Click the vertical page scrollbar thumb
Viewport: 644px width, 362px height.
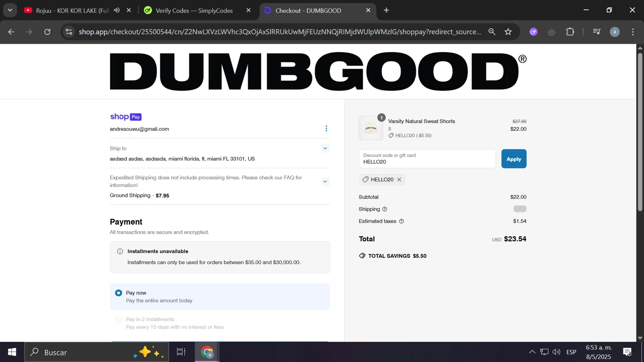640,131
